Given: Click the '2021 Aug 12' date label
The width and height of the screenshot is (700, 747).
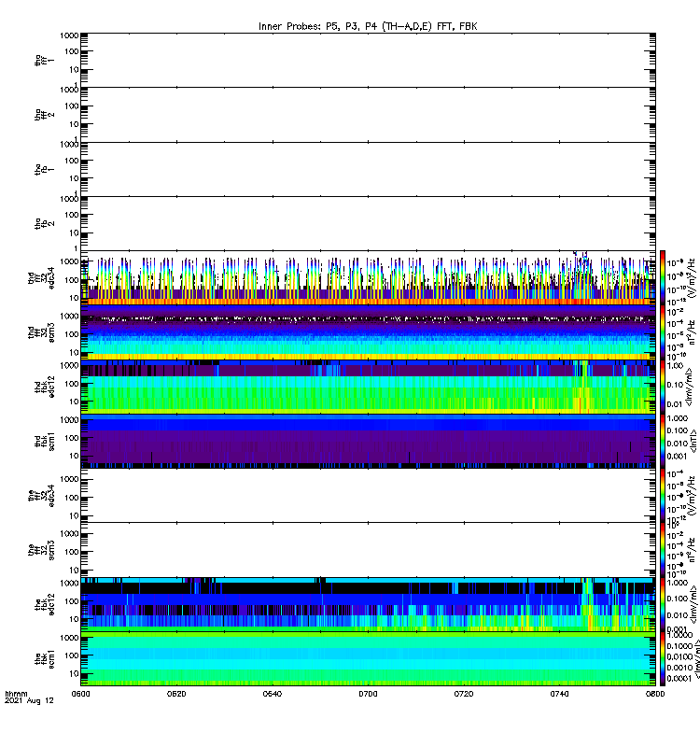Looking at the screenshot, I should click(29, 700).
